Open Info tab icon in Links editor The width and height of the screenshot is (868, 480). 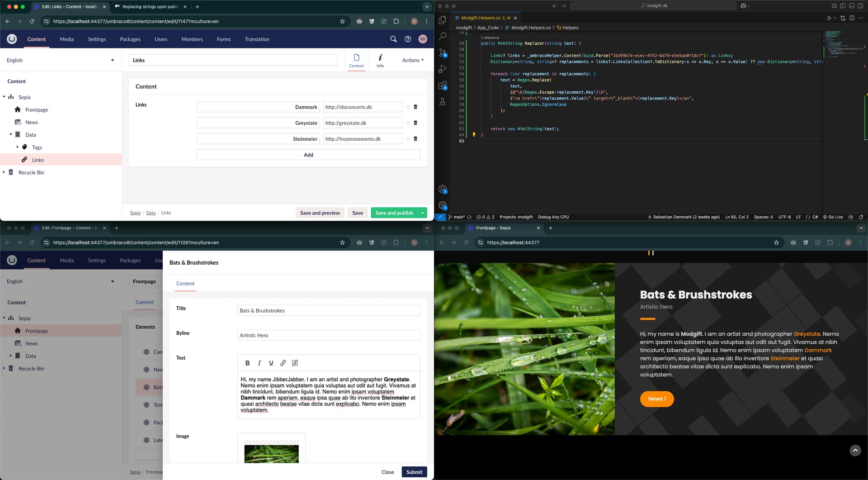[x=380, y=60]
